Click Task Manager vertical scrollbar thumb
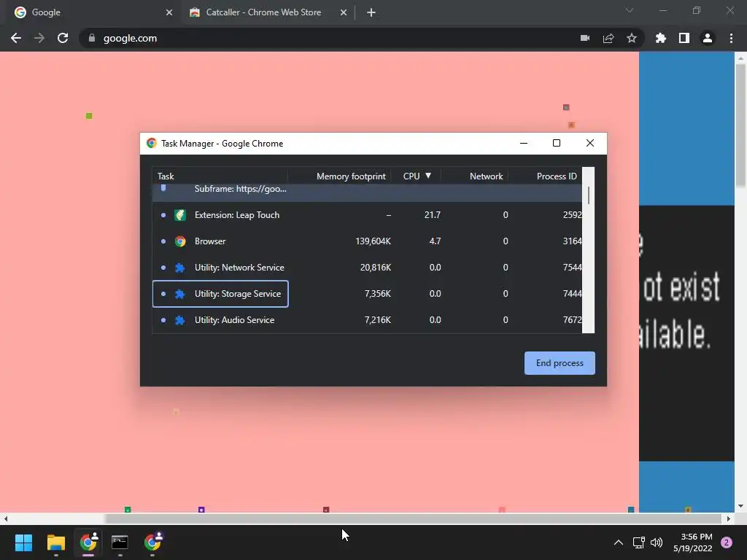 pos(589,195)
